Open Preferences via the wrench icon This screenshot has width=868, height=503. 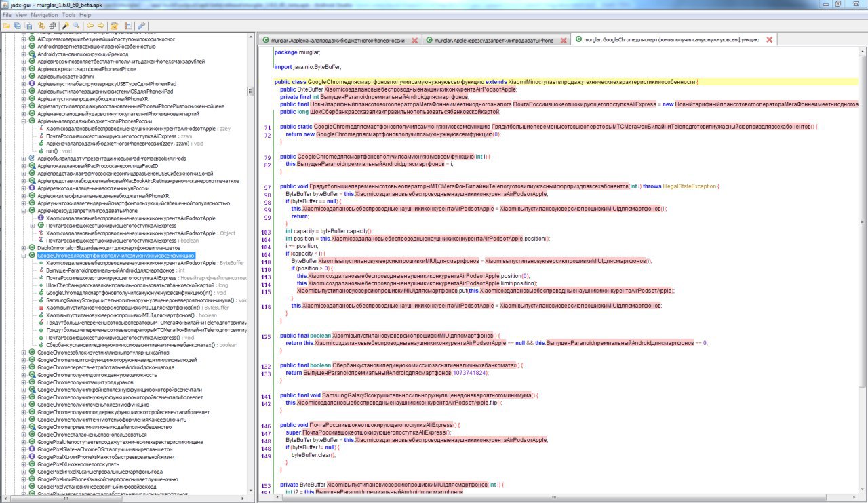click(x=142, y=26)
